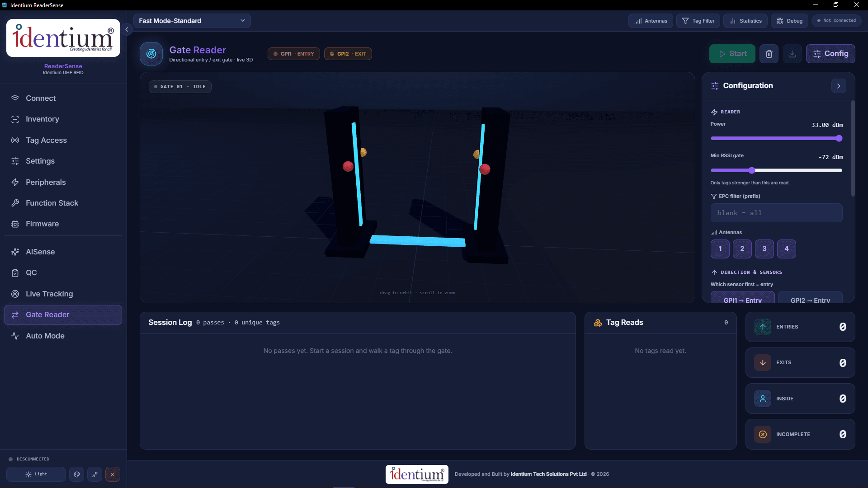Click the Exits down-arrow icon
The image size is (868, 488).
click(763, 362)
